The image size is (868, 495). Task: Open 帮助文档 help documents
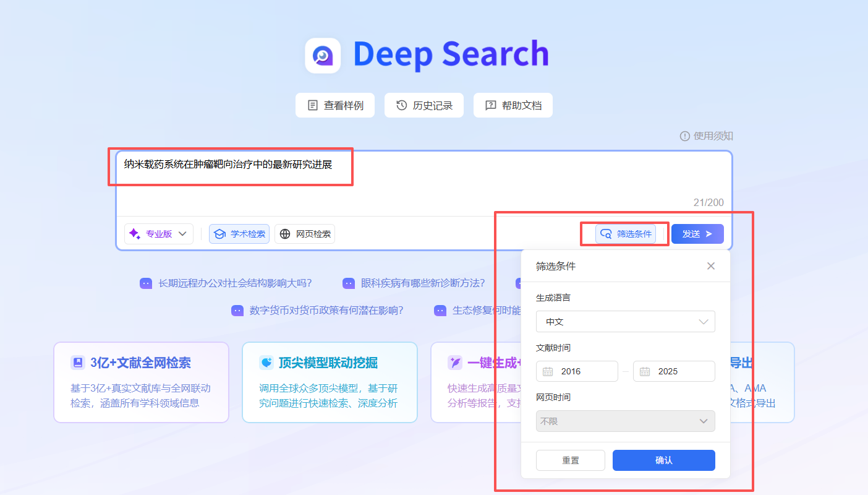pyautogui.click(x=513, y=105)
